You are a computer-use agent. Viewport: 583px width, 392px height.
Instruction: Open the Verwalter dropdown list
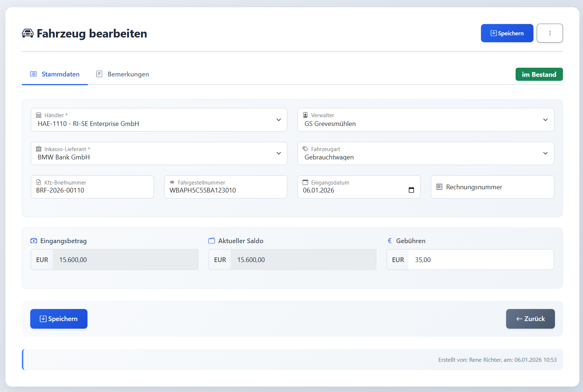(545, 120)
